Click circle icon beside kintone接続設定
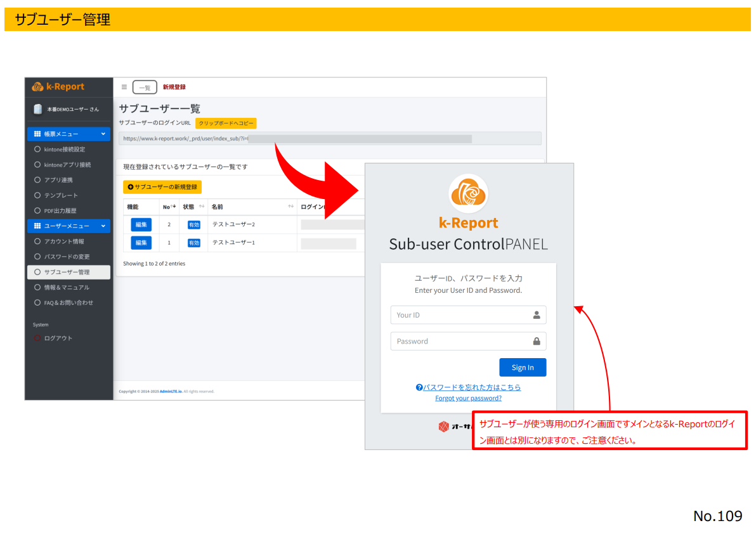The height and width of the screenshot is (535, 756). (x=37, y=150)
